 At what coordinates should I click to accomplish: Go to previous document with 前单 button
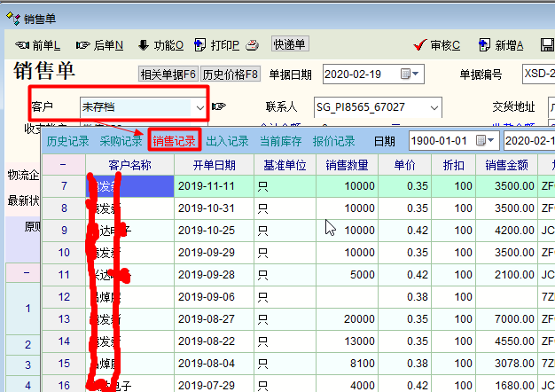click(x=38, y=45)
